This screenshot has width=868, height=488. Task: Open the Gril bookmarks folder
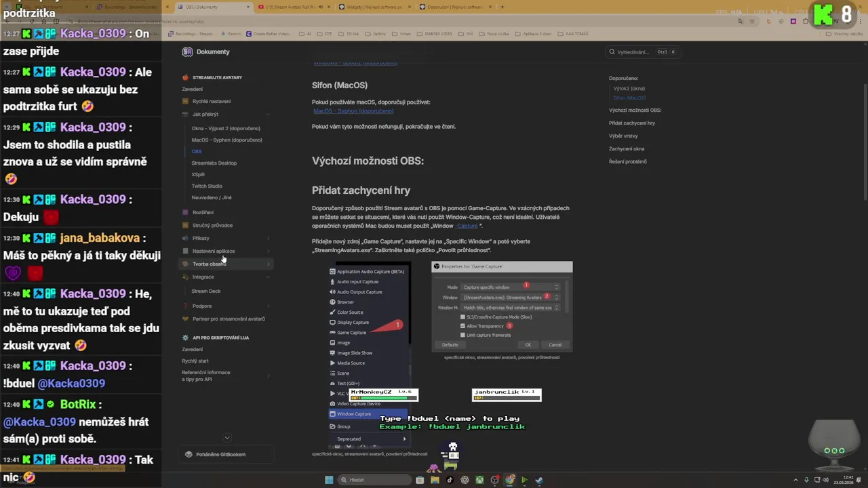coord(467,33)
